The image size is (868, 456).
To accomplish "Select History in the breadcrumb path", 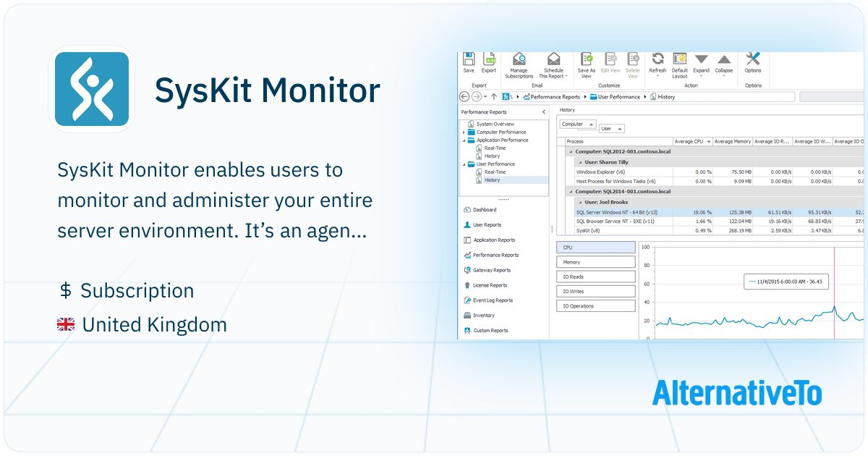I will [x=663, y=97].
